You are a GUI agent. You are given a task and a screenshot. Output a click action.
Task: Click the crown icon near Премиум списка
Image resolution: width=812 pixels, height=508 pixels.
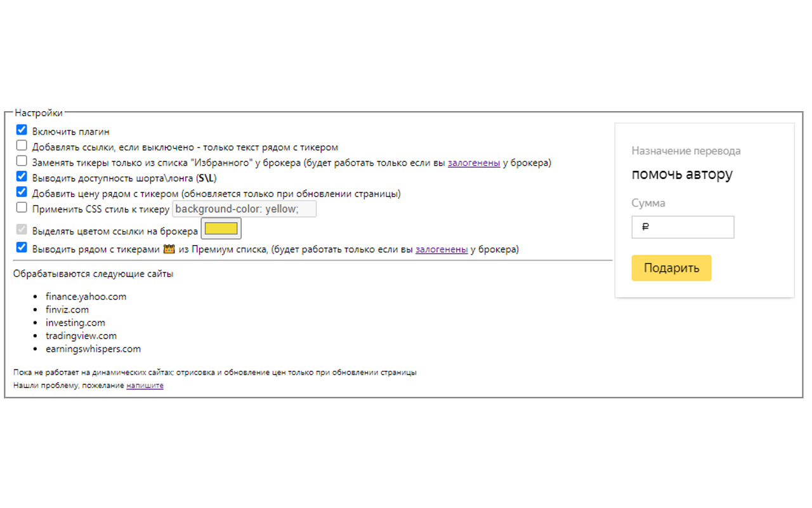pos(167,248)
